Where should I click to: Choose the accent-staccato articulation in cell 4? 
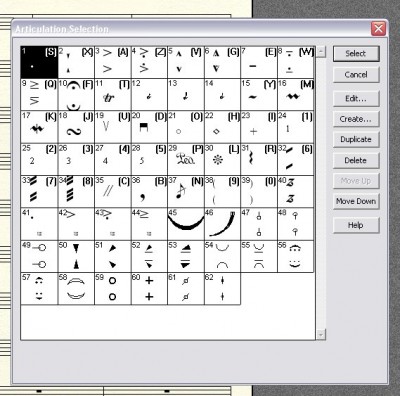pyautogui.click(x=149, y=62)
